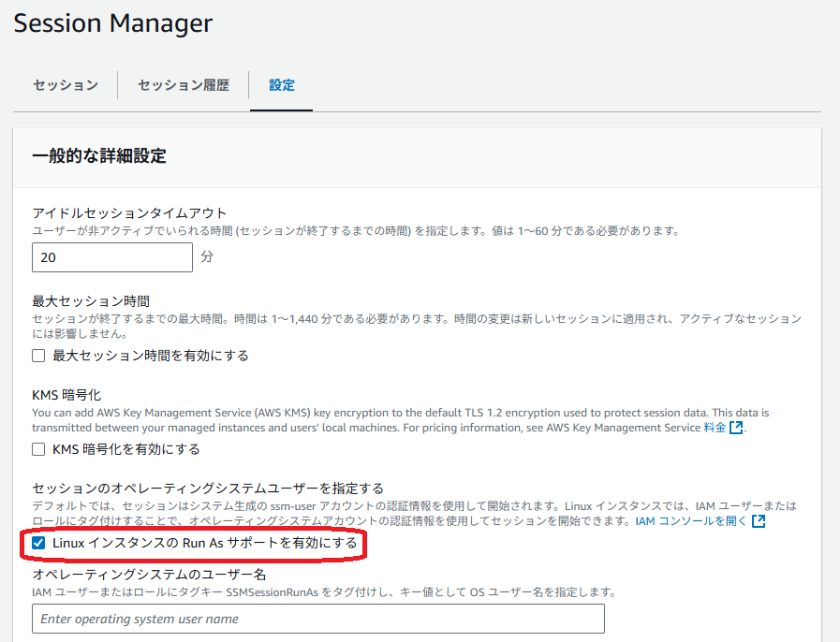The width and height of the screenshot is (840, 642).
Task: Click the オペレーティングシステムのユーザー名 label
Action: [x=149, y=575]
